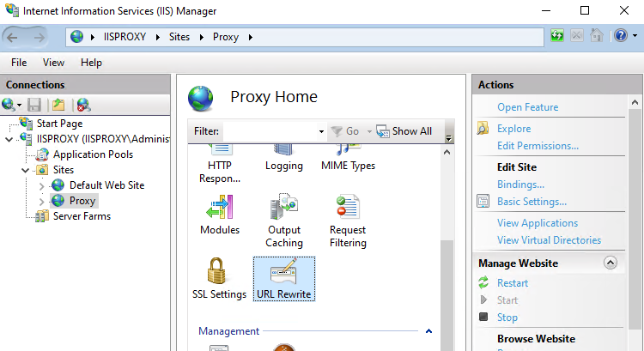Click the Go dropdown arrow

(x=369, y=131)
